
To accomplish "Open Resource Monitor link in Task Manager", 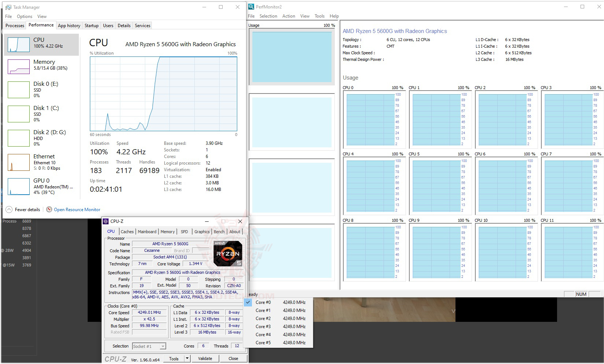I will click(73, 209).
